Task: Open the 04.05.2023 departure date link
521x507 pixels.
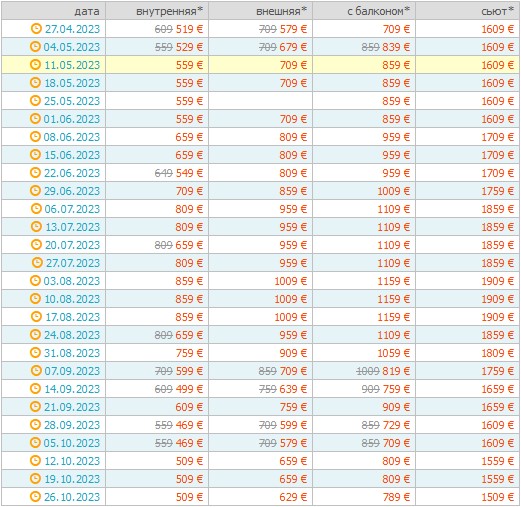Action: click(72, 47)
